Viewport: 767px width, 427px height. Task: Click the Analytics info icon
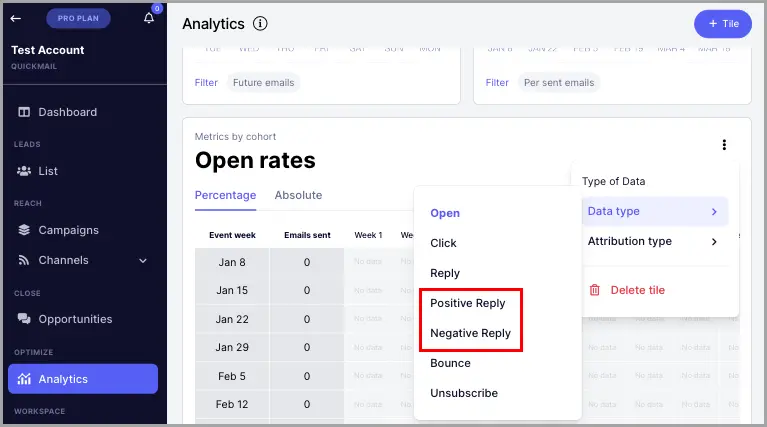click(x=260, y=23)
